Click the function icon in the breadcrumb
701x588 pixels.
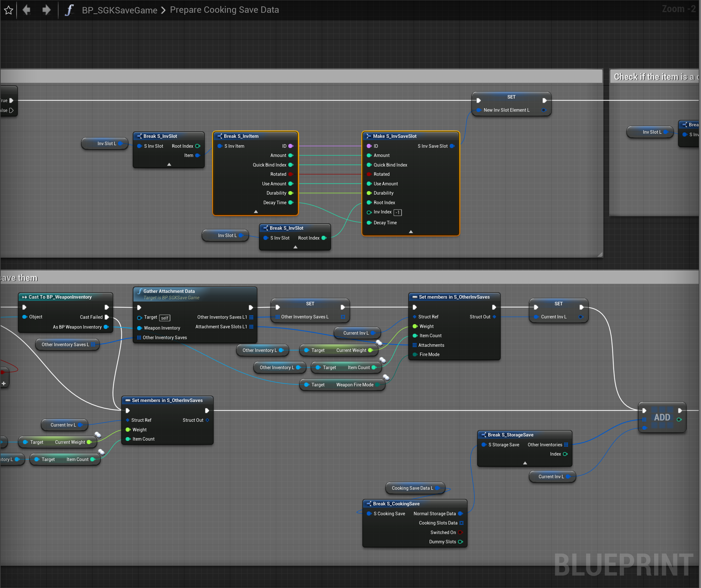click(x=69, y=10)
